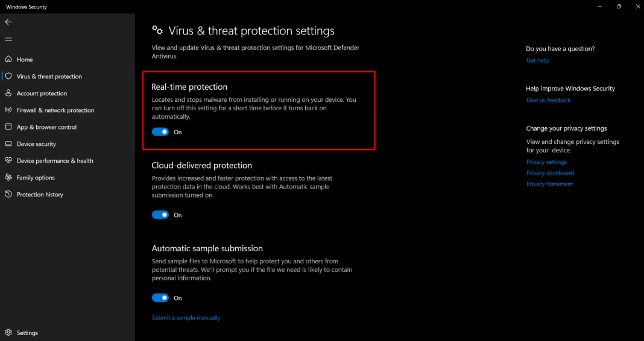This screenshot has height=341, width=644.
Task: Open Protection history menu item
Action: click(40, 195)
